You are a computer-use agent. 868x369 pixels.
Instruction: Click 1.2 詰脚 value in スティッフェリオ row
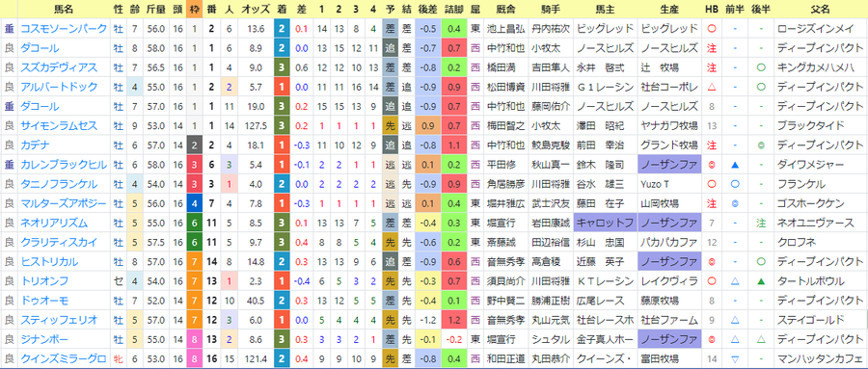click(454, 319)
